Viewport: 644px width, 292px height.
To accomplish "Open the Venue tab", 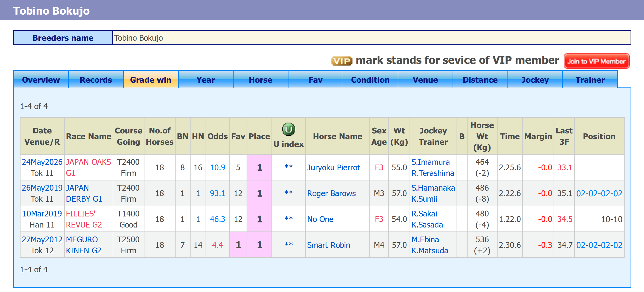I will 425,80.
